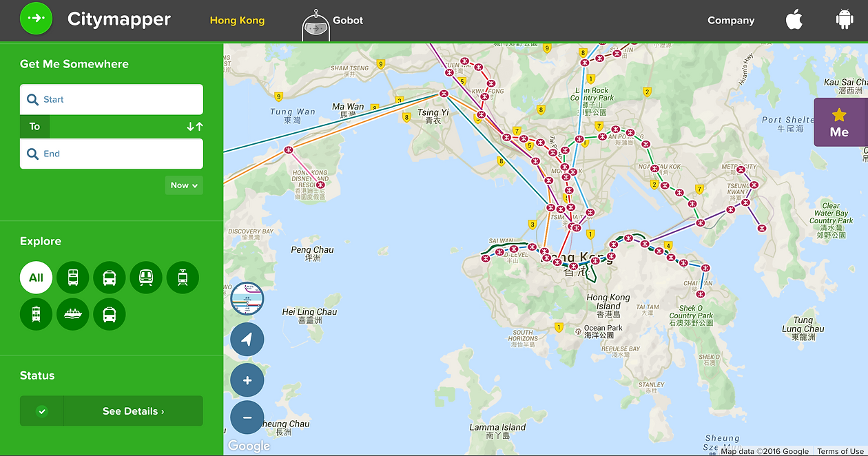Show ferry routes in Explore
Image resolution: width=868 pixels, height=456 pixels.
pos(73,314)
